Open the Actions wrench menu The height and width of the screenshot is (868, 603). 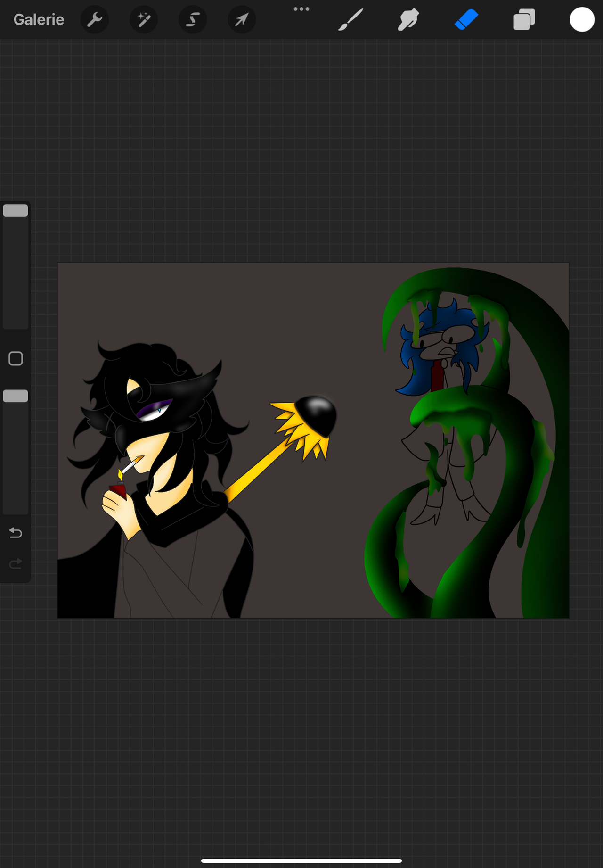pos(95,19)
